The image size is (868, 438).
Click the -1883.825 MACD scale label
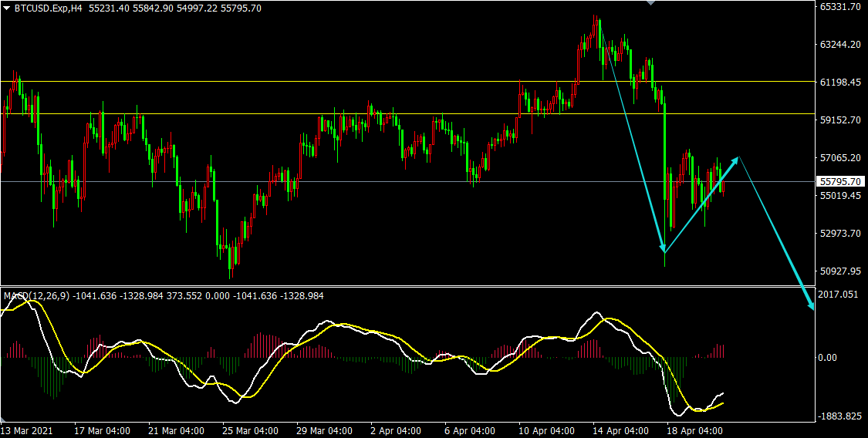pyautogui.click(x=839, y=416)
